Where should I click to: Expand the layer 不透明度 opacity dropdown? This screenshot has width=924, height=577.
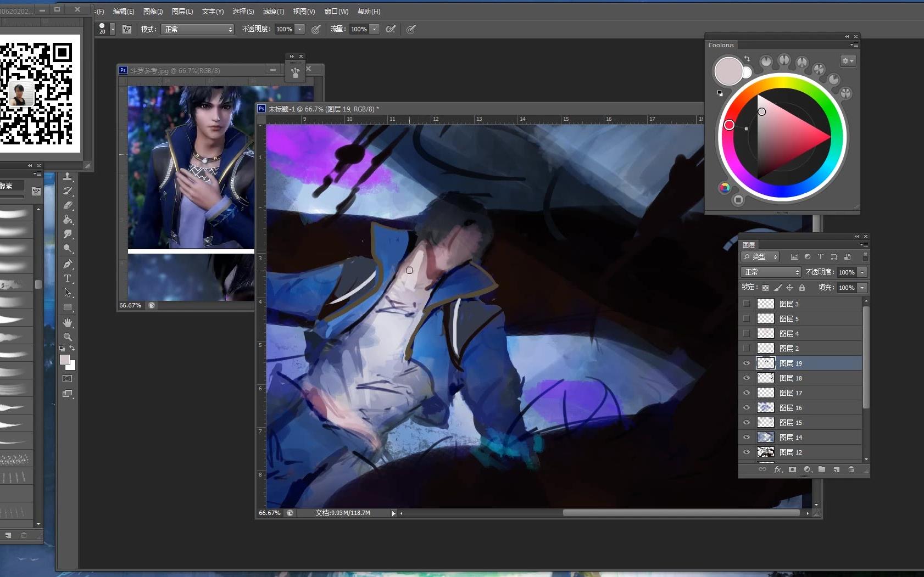click(862, 272)
